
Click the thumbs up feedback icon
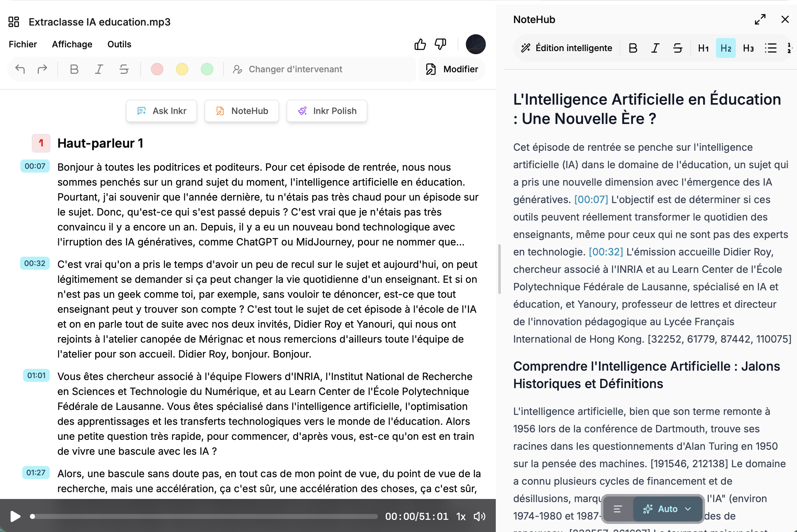[420, 45]
